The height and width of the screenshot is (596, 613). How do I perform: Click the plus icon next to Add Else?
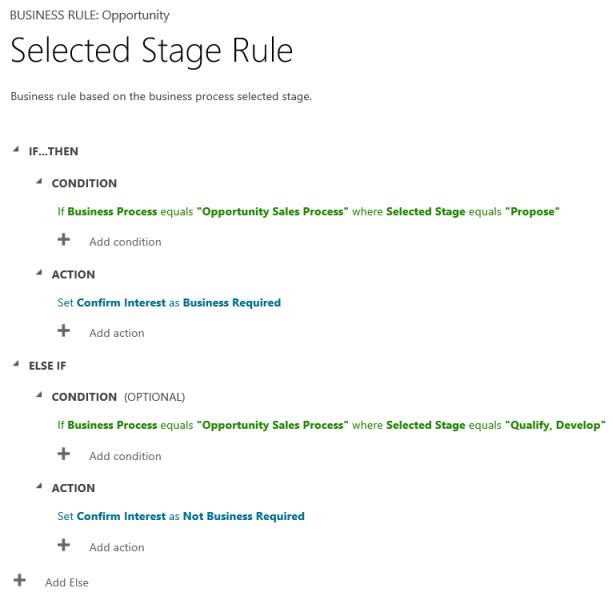(19, 581)
